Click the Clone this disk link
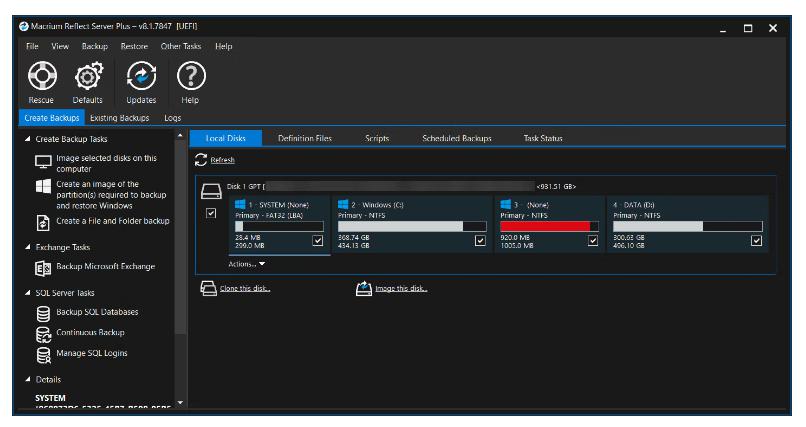Viewport: 806px width, 427px height. pos(244,289)
